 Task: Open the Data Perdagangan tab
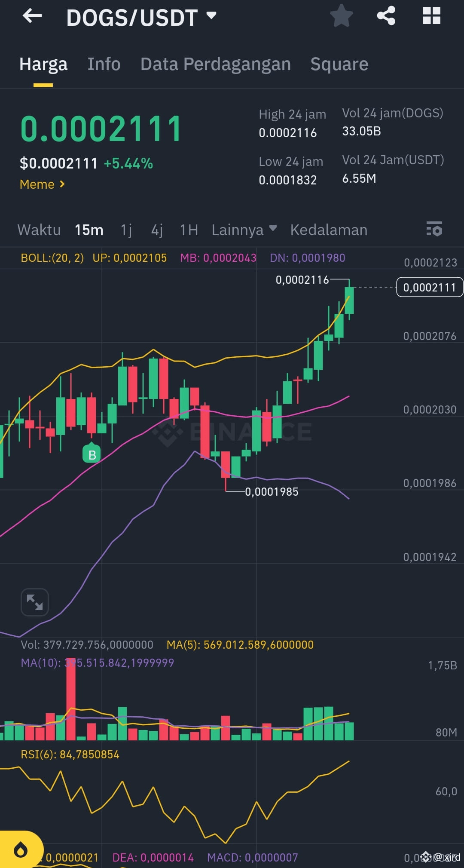coord(216,64)
